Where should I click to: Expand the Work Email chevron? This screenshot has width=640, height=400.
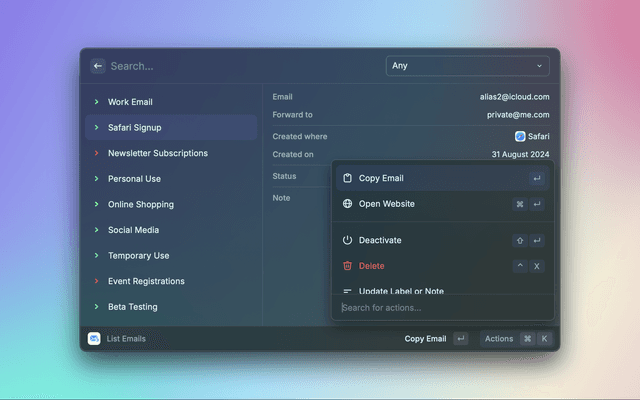click(x=97, y=102)
